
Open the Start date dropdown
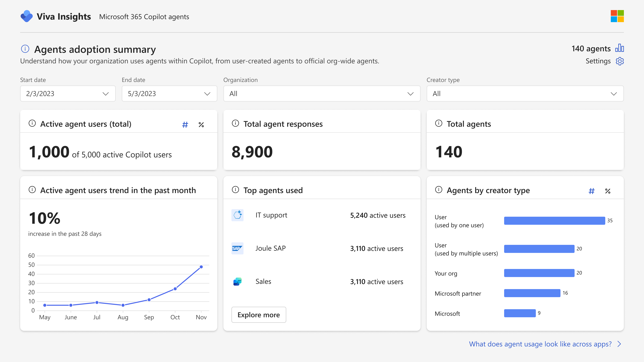coord(68,94)
